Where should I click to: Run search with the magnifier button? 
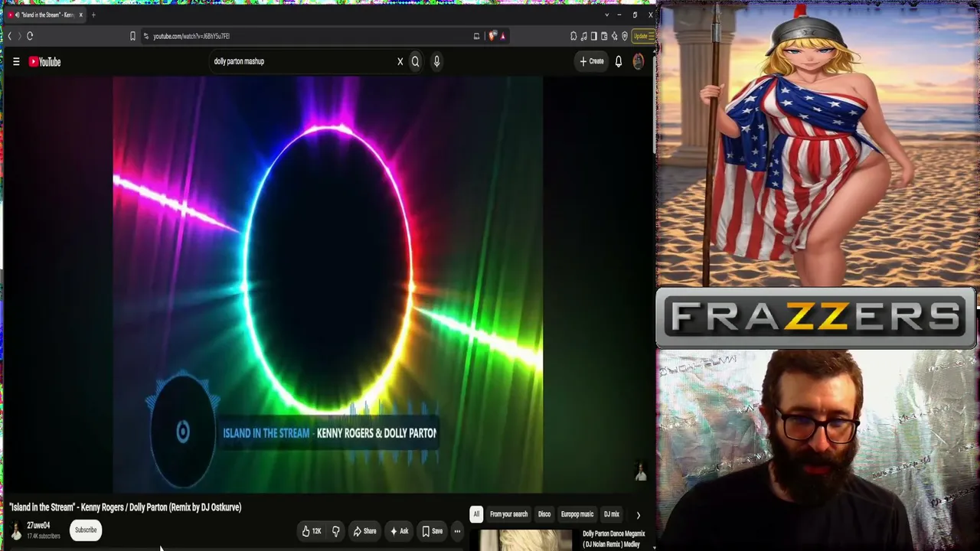coord(416,61)
